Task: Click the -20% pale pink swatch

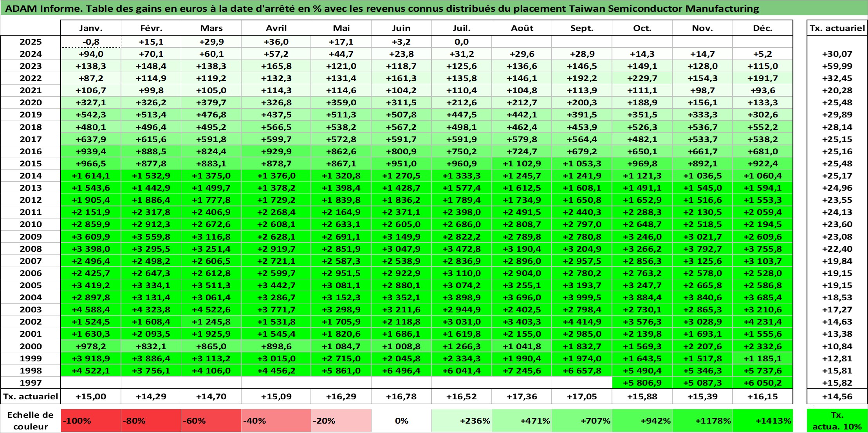Action: point(341,421)
